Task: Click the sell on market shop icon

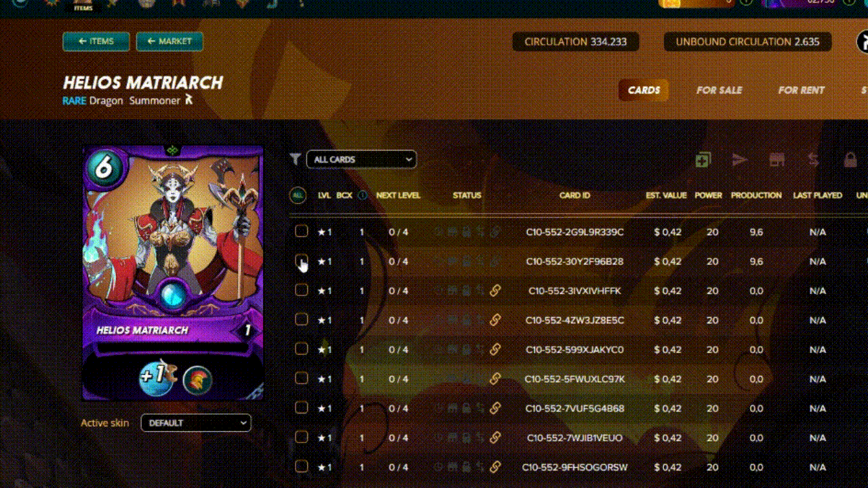Action: pyautogui.click(x=776, y=160)
